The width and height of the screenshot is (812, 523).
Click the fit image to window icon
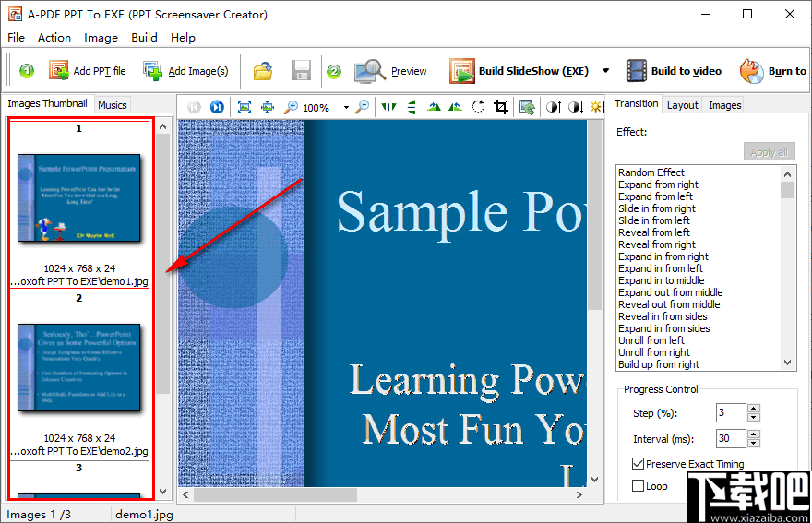pyautogui.click(x=245, y=107)
